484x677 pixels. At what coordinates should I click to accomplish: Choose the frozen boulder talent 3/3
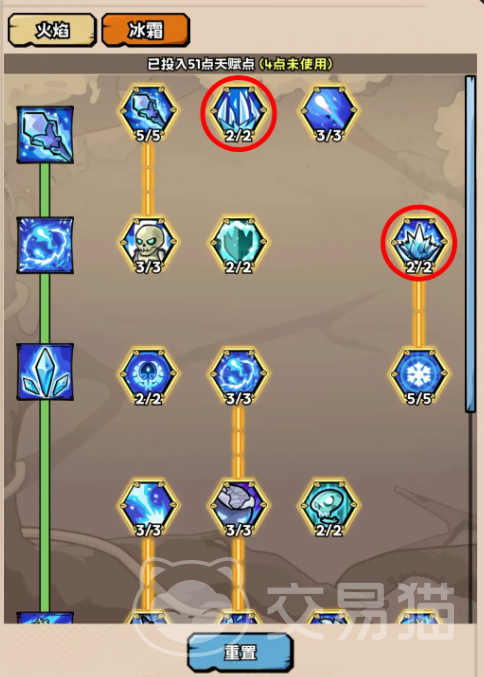click(x=238, y=508)
